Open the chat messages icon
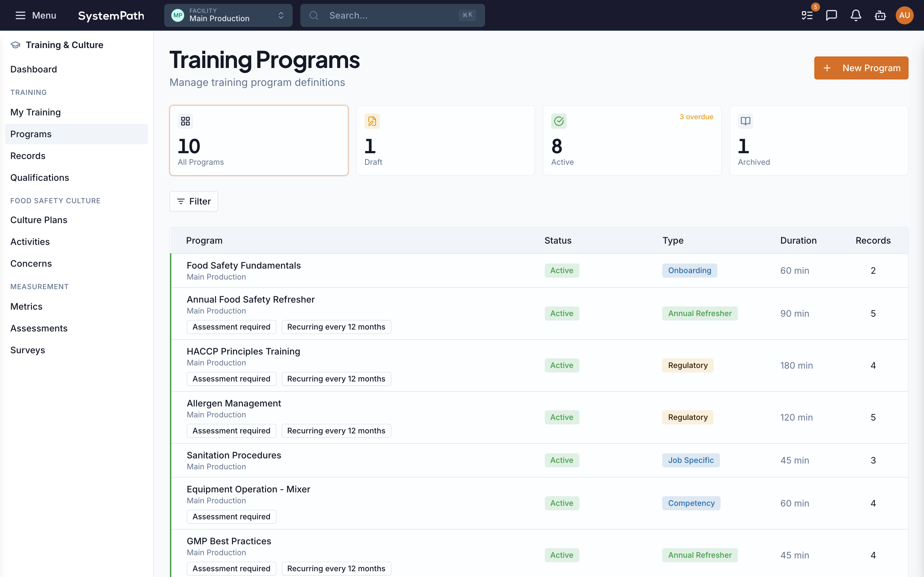This screenshot has height=577, width=924. [x=831, y=15]
